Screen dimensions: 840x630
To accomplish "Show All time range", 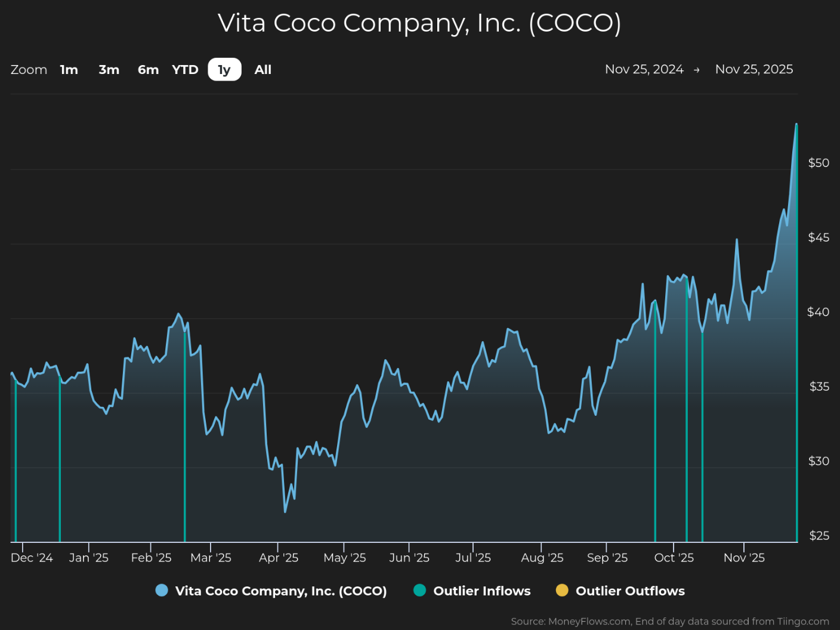I will [x=262, y=70].
